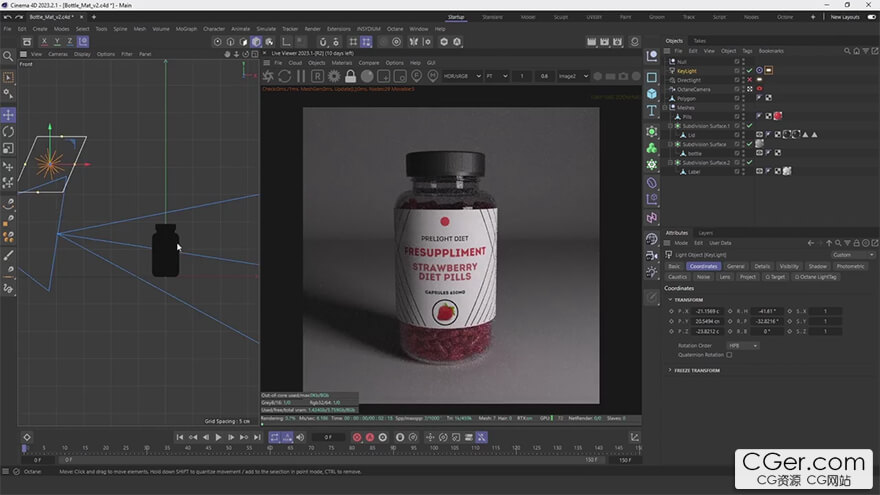Toggle New Layouts switch

point(872,17)
